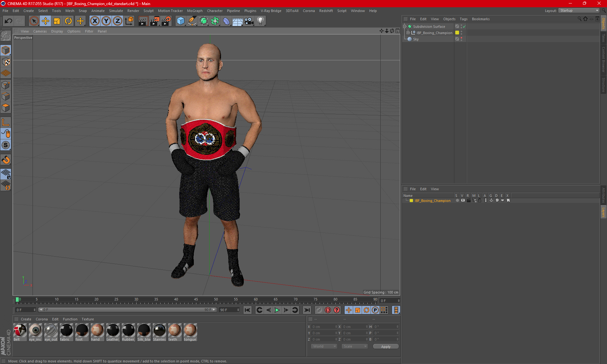Activate the Scale tool in toolbar
Screen dimensions: 607x364
(x=57, y=21)
